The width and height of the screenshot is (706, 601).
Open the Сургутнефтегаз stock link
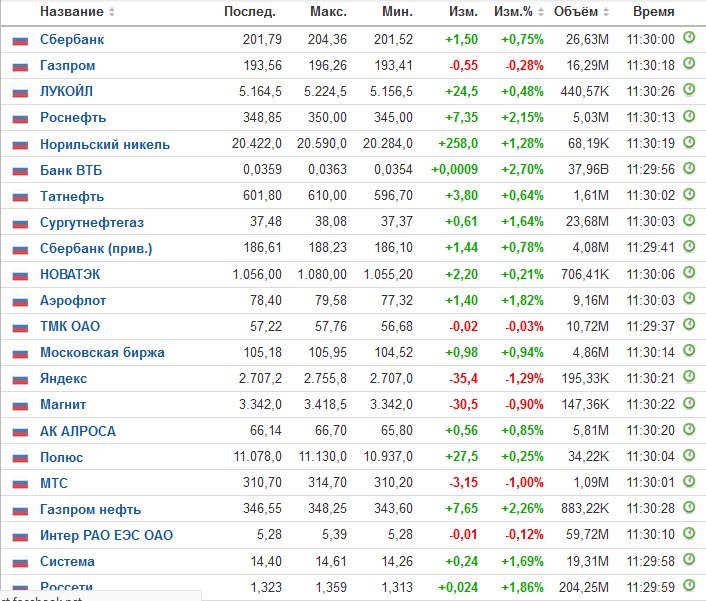pos(92,222)
